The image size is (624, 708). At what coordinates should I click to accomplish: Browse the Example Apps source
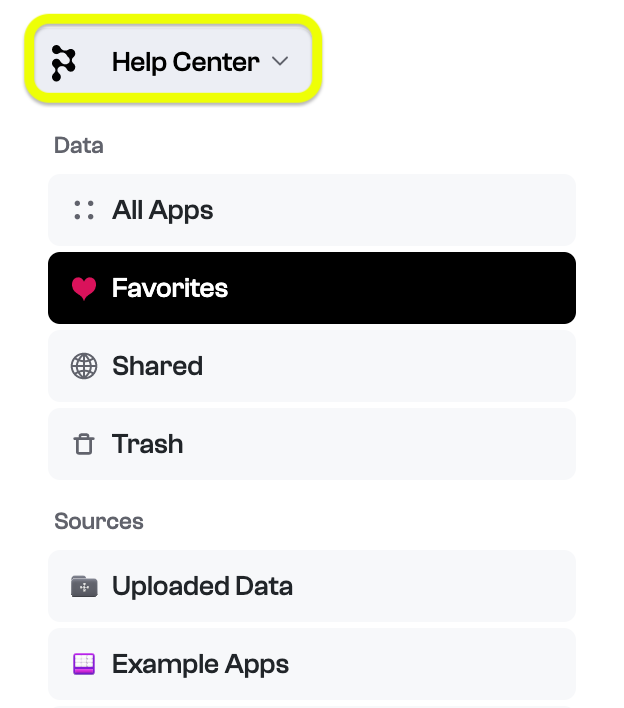312,664
